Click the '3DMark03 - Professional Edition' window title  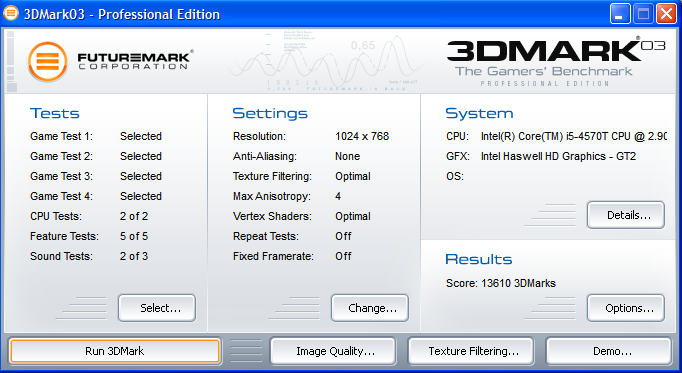point(122,14)
